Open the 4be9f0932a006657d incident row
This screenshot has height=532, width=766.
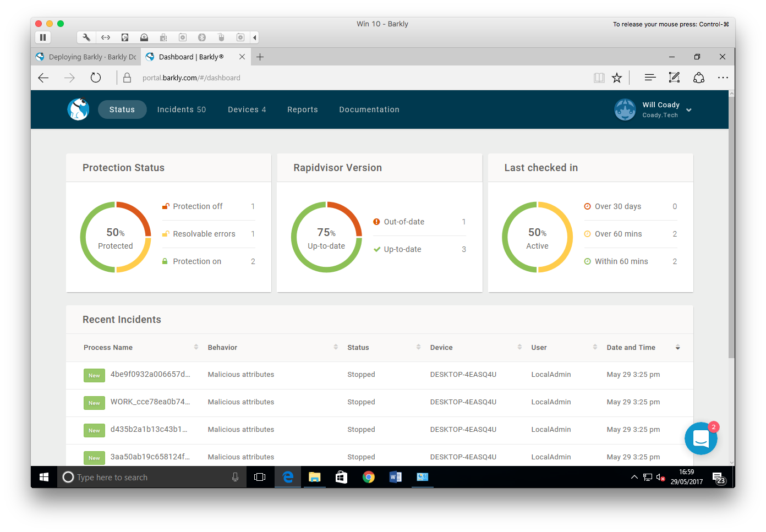tap(150, 375)
